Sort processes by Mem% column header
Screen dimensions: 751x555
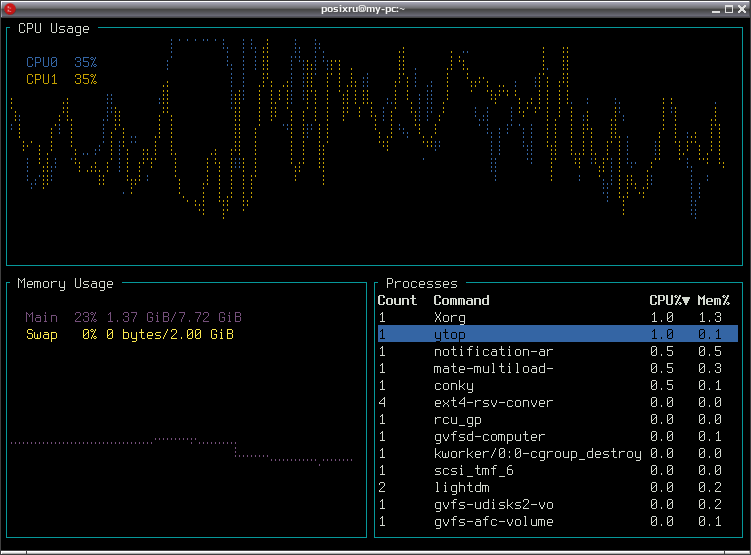click(x=714, y=300)
